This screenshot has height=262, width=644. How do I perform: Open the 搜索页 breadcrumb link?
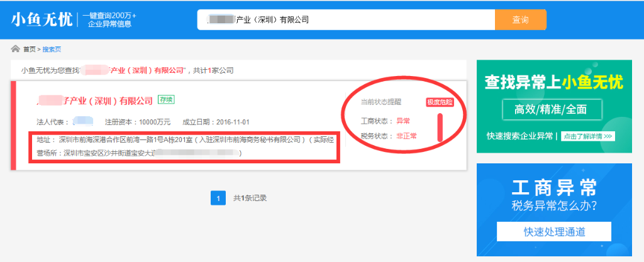(52, 50)
